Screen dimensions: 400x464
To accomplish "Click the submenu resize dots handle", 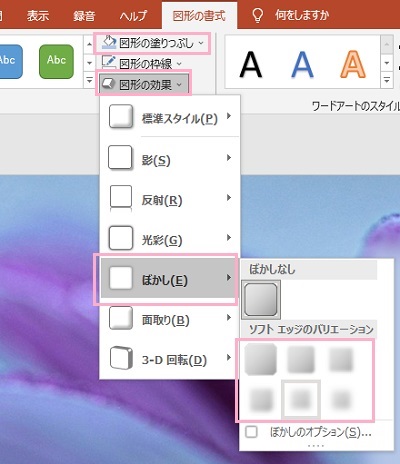I will (316, 446).
